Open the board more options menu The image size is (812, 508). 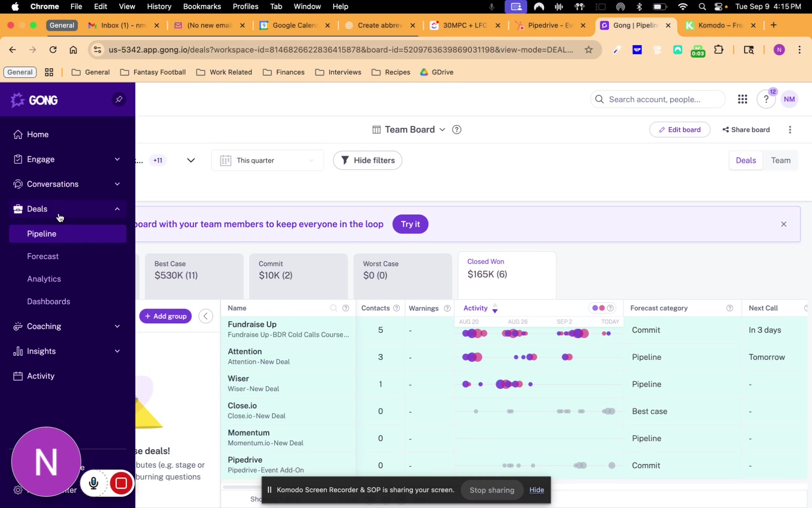coord(790,129)
